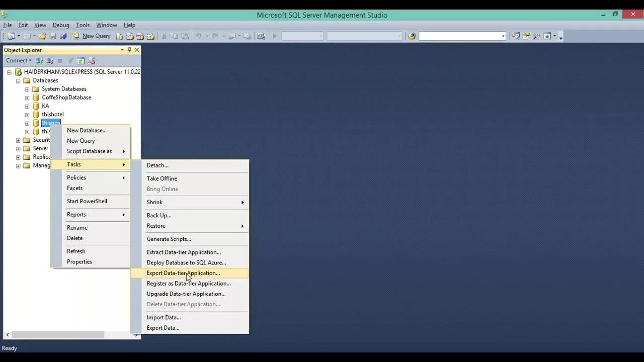This screenshot has height=362, width=644.
Task: Click the Save All icon
Action: pyautogui.click(x=63, y=36)
